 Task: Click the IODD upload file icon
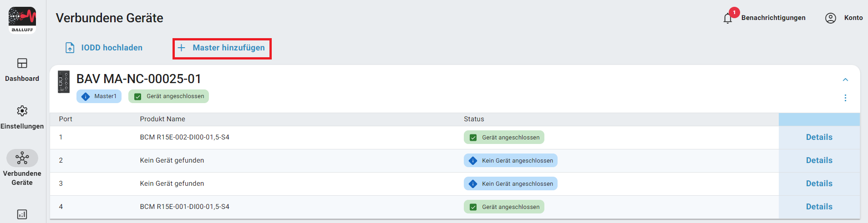[x=70, y=48]
